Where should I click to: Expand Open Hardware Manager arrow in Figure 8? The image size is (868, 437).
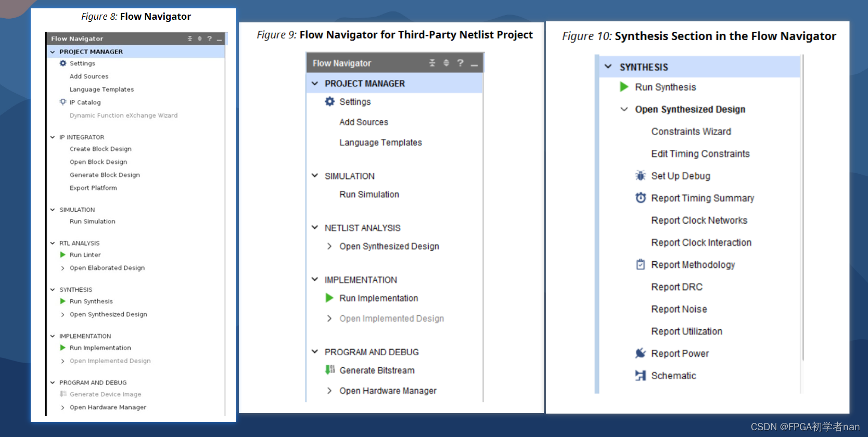tap(63, 407)
